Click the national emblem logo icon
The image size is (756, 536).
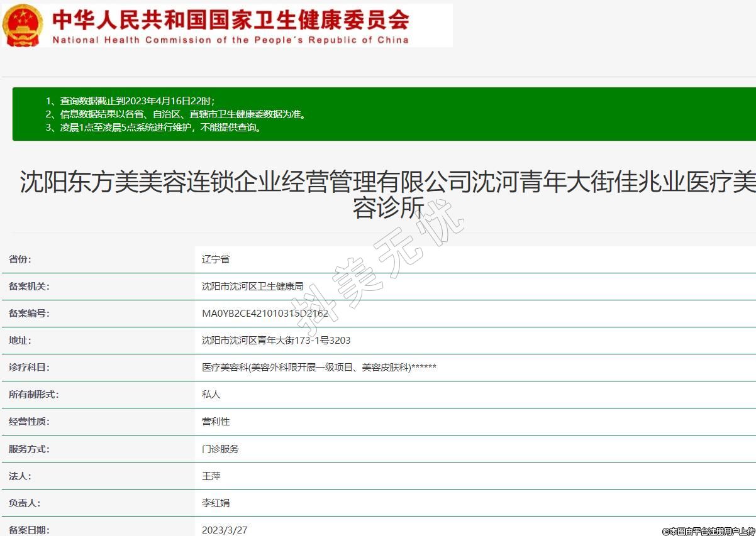pyautogui.click(x=23, y=26)
